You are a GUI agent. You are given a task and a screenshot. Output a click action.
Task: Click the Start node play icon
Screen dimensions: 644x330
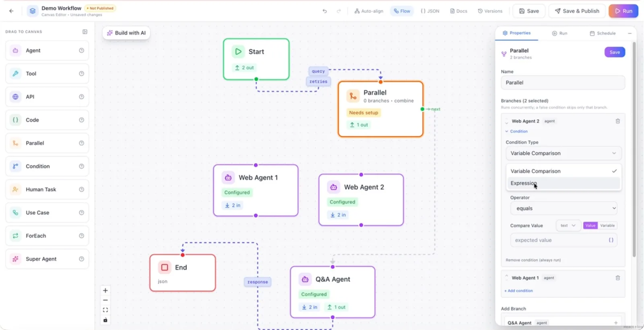pyautogui.click(x=238, y=52)
